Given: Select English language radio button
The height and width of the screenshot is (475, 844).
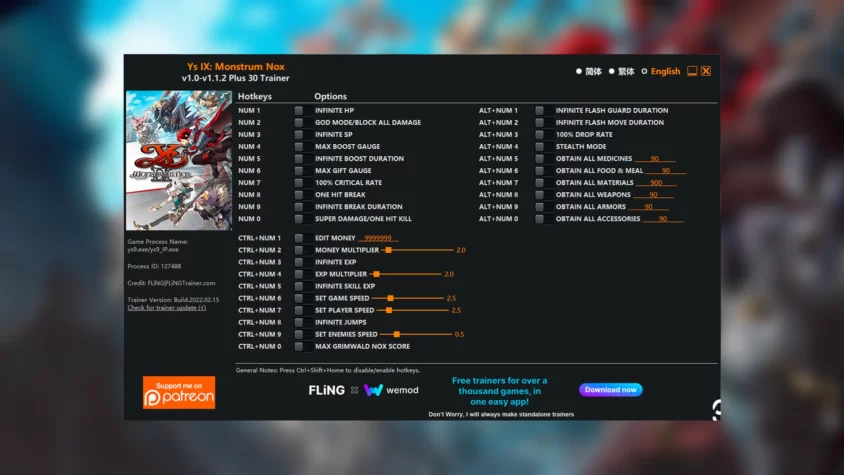Looking at the screenshot, I should pyautogui.click(x=644, y=71).
